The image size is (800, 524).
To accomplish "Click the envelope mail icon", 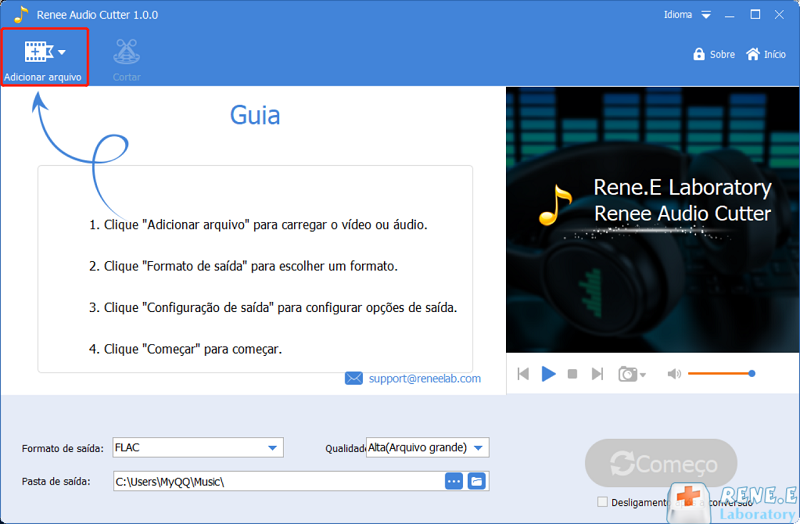I will click(354, 379).
